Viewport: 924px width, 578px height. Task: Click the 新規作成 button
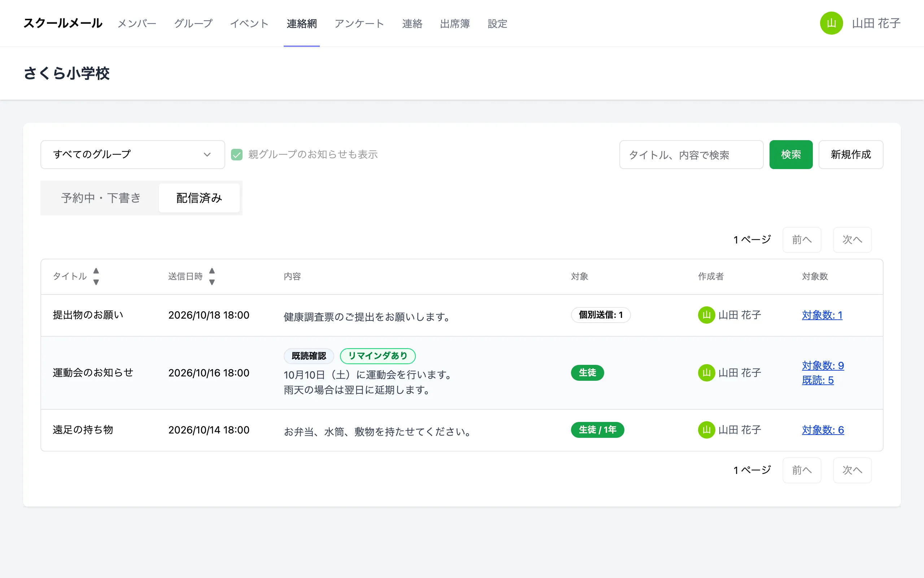tap(851, 155)
